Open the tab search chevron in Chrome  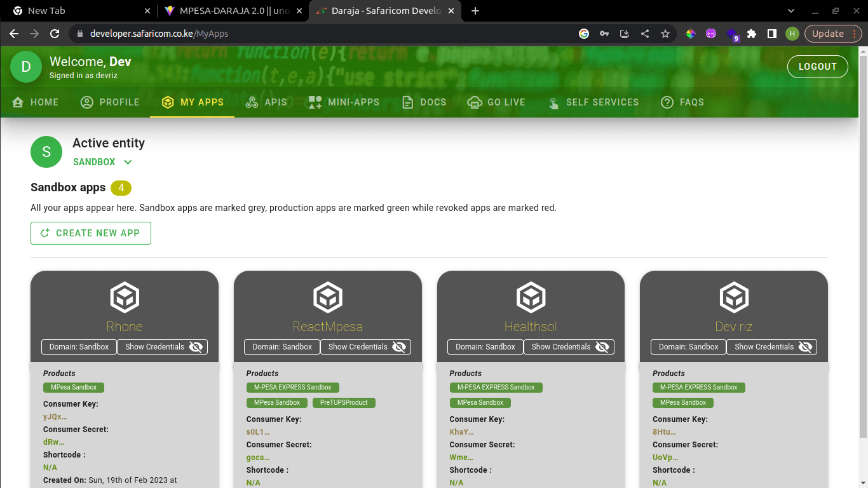click(791, 11)
